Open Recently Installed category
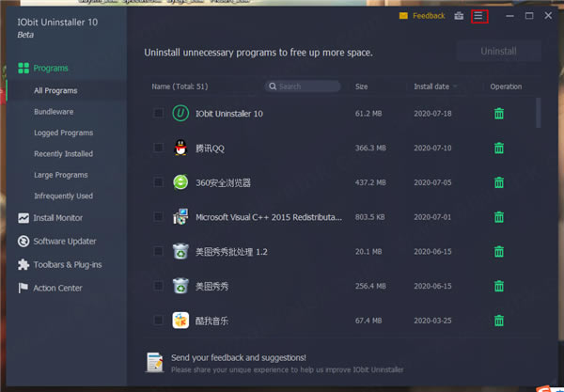 coord(63,154)
